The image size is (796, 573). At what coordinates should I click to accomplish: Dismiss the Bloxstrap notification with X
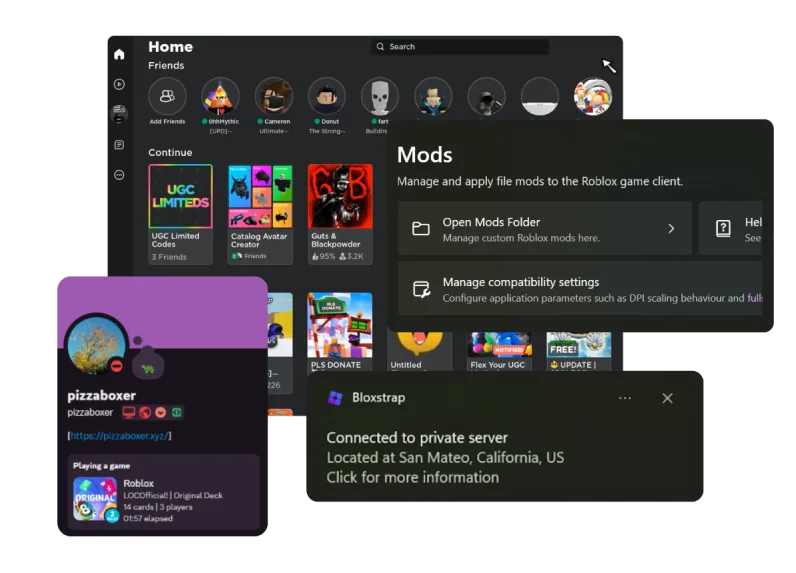(667, 398)
